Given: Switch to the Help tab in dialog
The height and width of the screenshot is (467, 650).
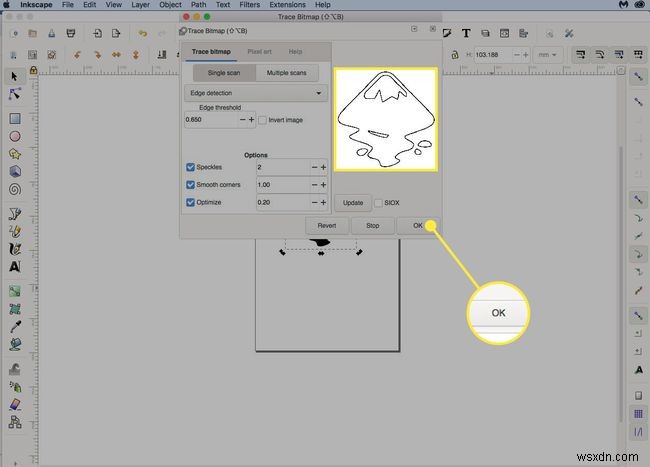Looking at the screenshot, I should 295,52.
